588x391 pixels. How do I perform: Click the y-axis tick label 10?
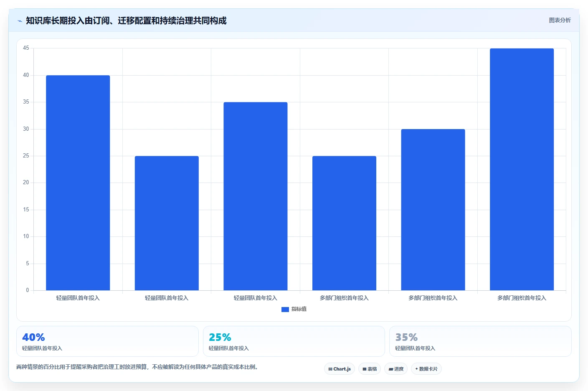tap(26, 236)
